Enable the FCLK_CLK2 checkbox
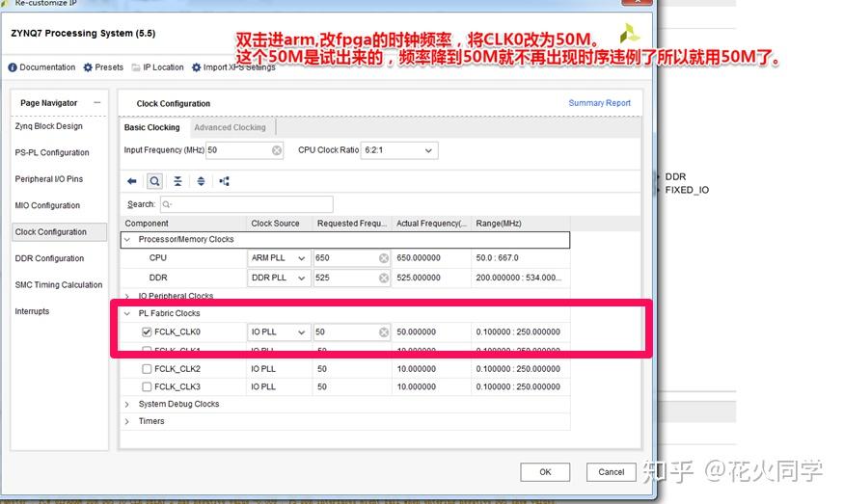 (147, 369)
